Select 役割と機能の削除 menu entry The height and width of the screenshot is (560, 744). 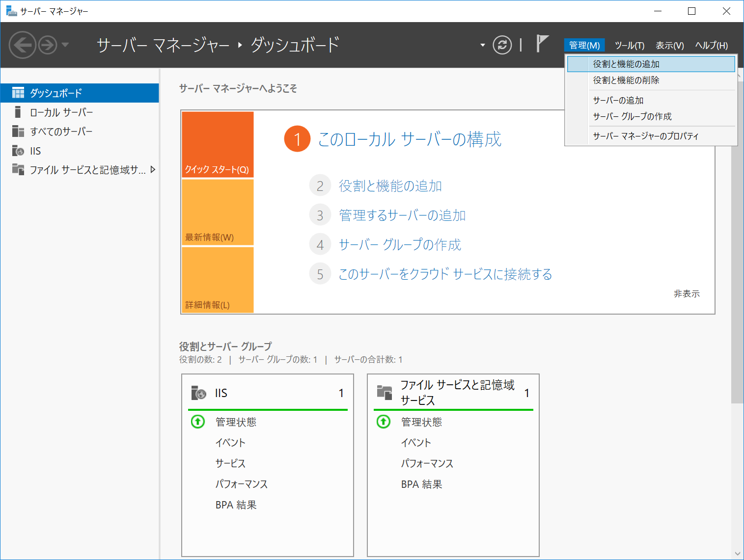(x=651, y=80)
